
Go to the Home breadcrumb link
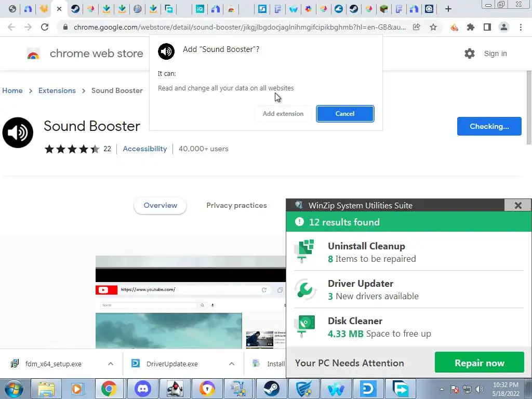click(x=12, y=90)
